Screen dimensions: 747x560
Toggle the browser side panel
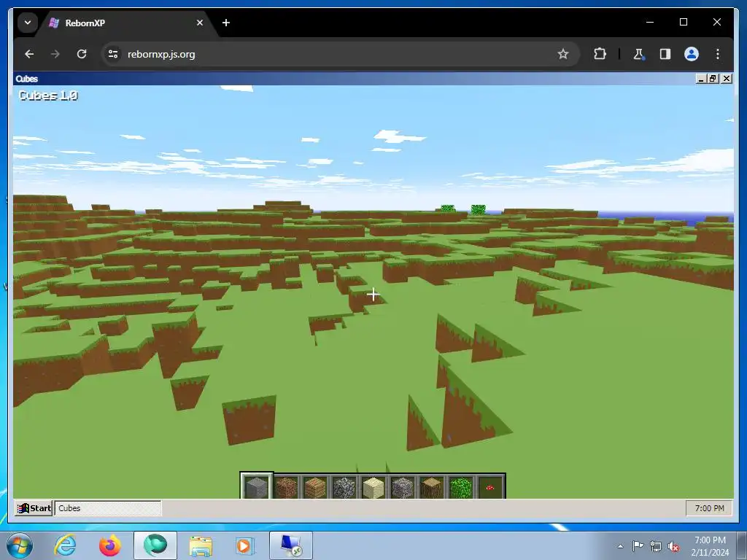point(665,54)
